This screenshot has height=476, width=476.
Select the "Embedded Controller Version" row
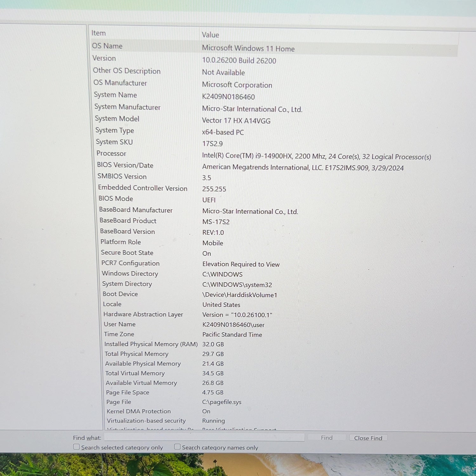277,188
